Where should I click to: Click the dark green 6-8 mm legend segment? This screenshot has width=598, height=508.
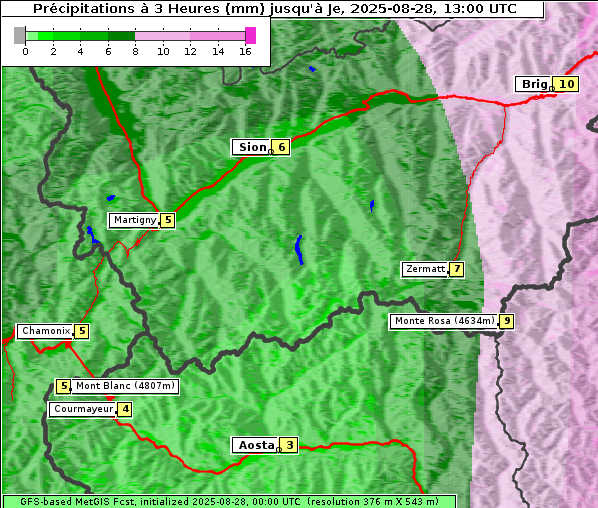tap(122, 36)
